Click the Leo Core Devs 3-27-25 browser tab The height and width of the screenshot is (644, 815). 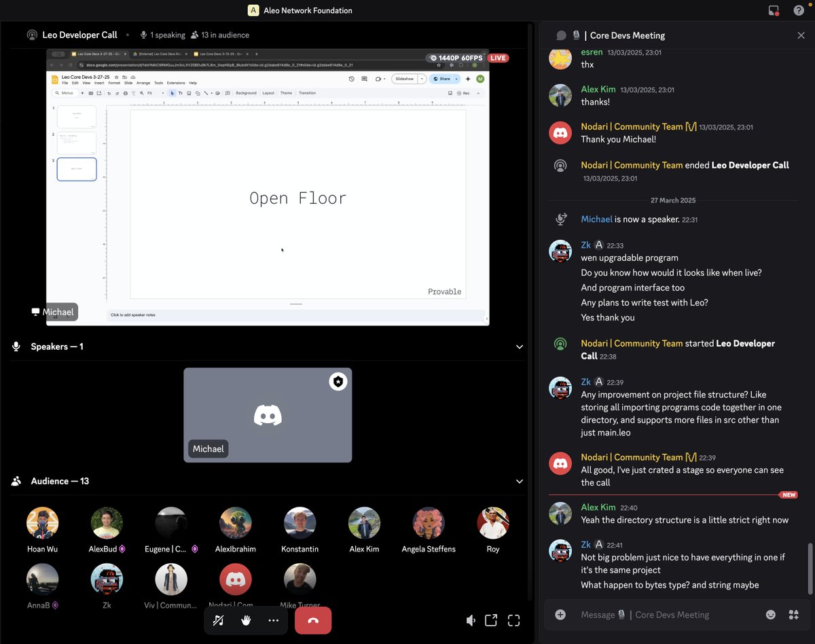coord(101,54)
